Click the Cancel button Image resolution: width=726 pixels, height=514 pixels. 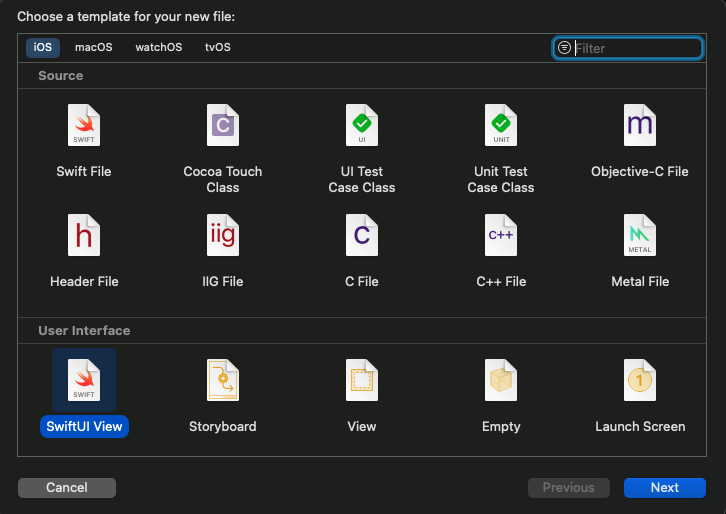pyautogui.click(x=67, y=488)
